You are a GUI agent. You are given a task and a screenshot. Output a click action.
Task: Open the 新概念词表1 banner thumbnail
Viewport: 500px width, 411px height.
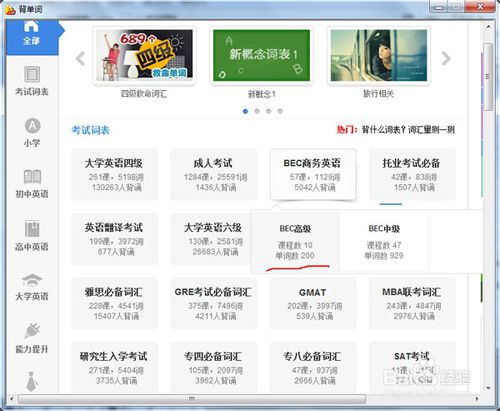261,55
